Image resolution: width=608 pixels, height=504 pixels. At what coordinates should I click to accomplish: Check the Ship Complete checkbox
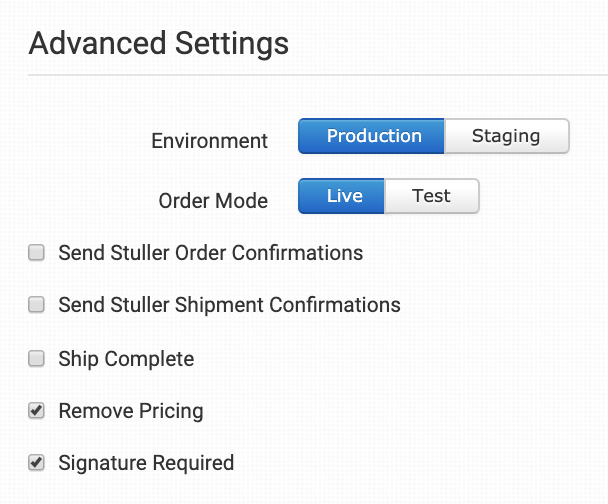pos(36,358)
